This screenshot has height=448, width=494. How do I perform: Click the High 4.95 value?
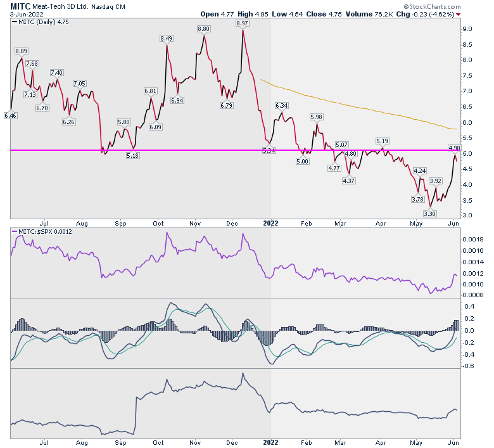[x=253, y=14]
